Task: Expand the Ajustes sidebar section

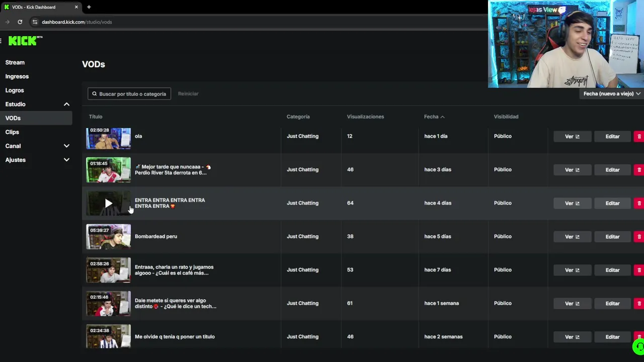Action: [66, 160]
